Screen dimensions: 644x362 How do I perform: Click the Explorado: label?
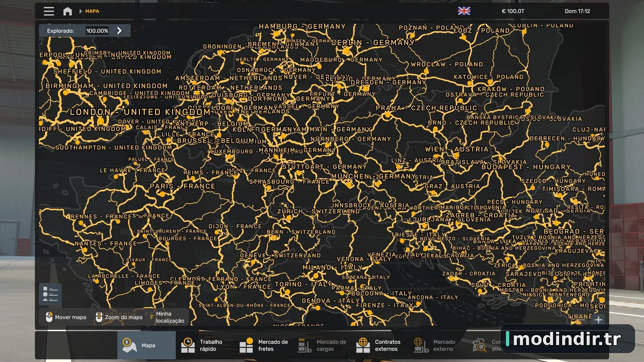click(x=60, y=31)
